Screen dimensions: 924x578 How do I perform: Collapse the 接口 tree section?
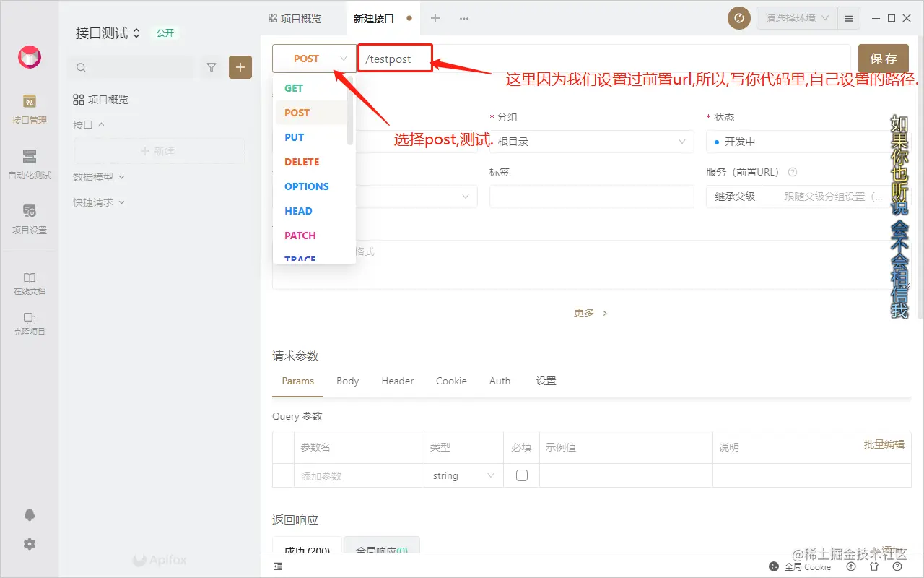pos(89,124)
